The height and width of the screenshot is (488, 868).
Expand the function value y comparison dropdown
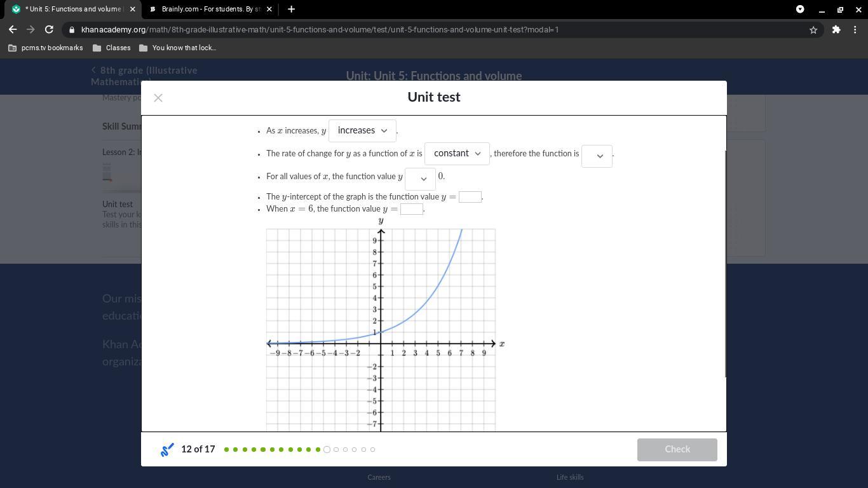pos(420,179)
